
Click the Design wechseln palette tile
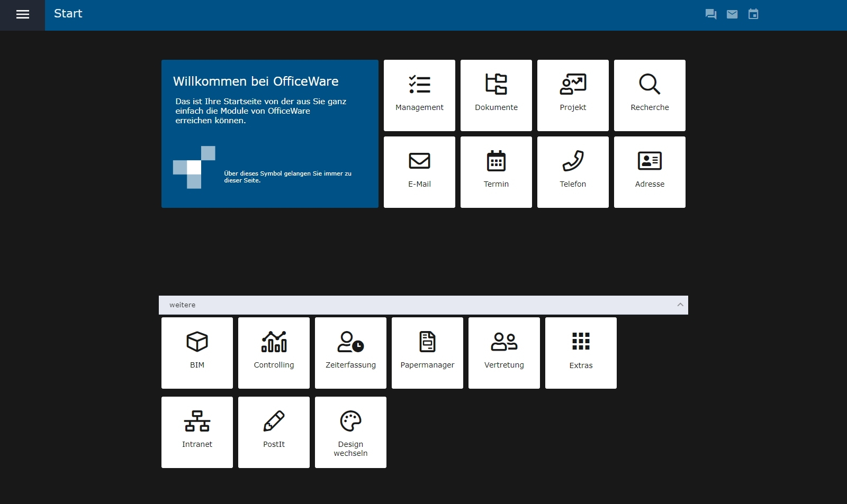click(350, 432)
